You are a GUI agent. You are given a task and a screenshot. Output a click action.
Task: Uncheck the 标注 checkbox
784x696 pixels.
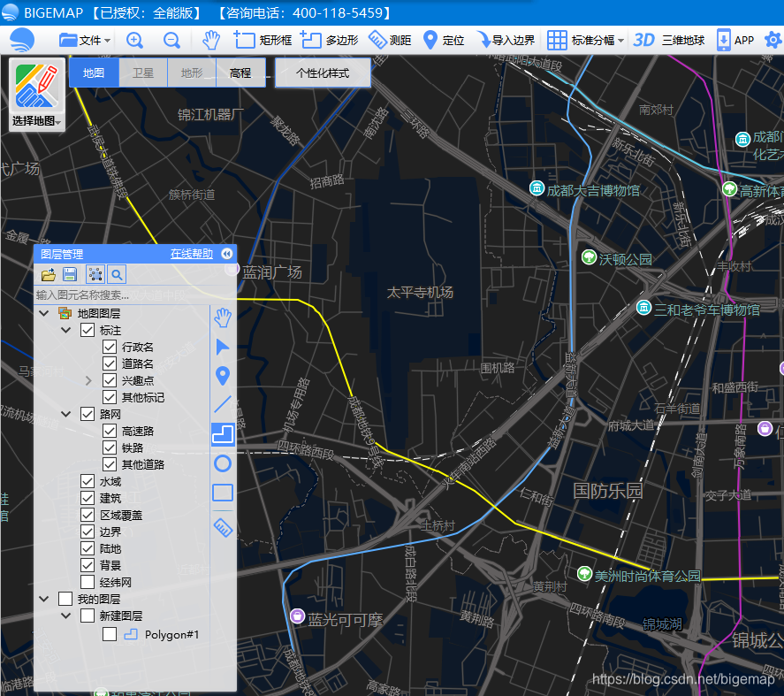click(x=88, y=330)
